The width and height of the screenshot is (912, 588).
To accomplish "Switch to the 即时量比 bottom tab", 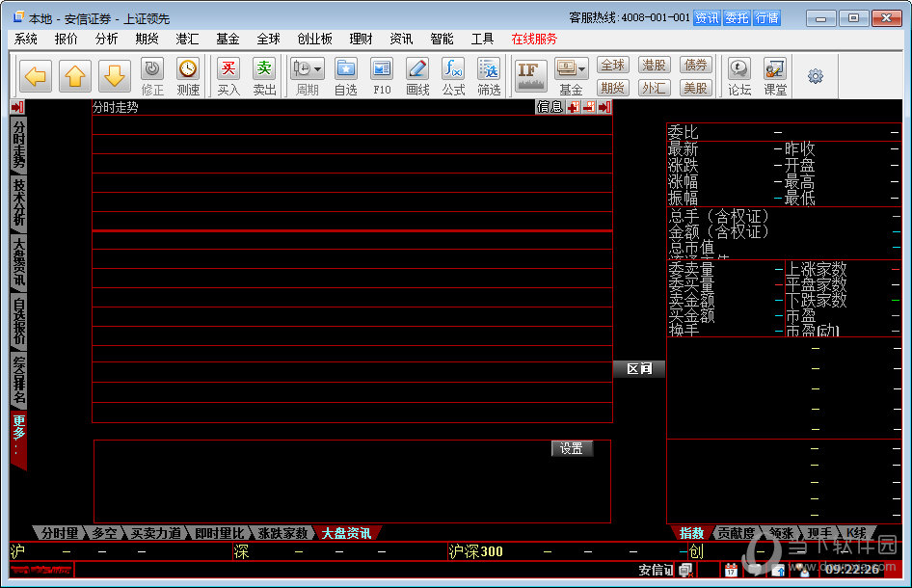I will coord(219,533).
